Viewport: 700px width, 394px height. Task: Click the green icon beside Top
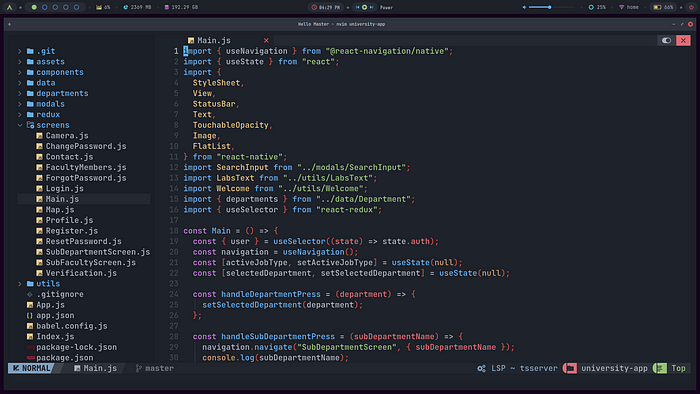[660, 369]
